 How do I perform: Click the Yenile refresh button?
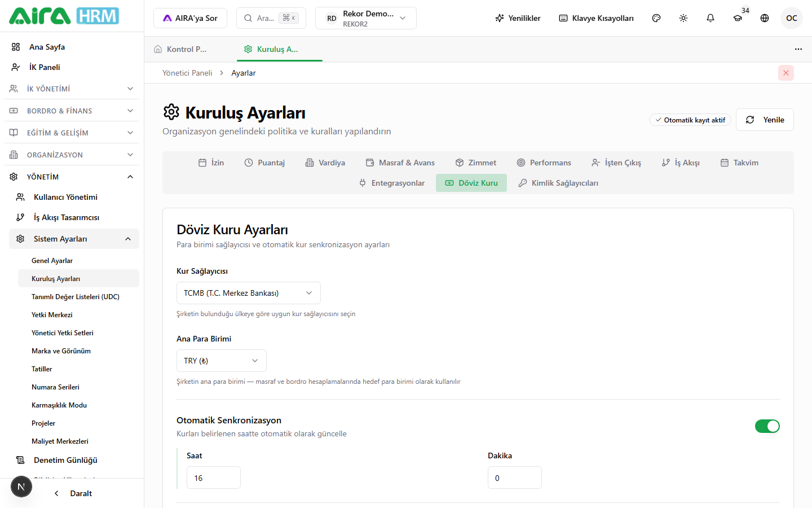tap(765, 120)
